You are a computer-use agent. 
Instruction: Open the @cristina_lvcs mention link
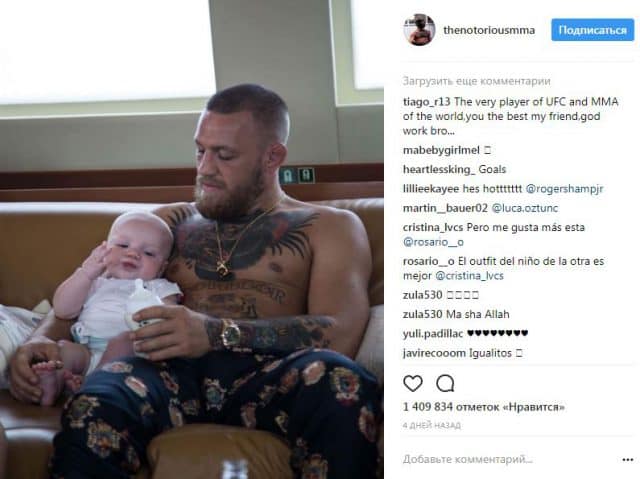click(x=469, y=276)
